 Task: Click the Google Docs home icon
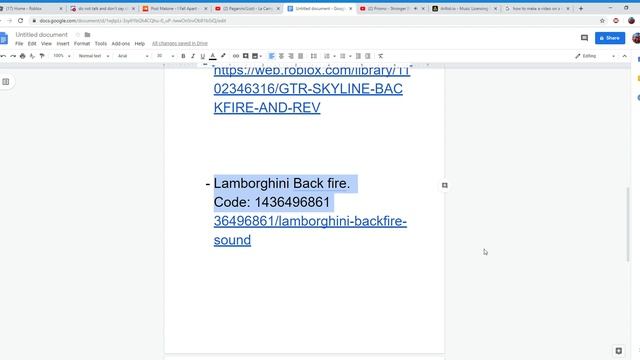4,38
